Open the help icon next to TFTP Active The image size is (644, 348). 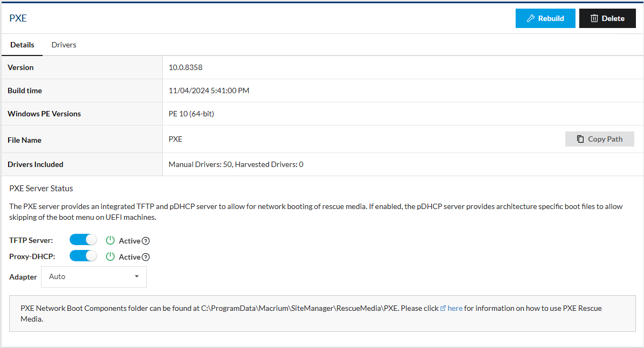point(146,241)
